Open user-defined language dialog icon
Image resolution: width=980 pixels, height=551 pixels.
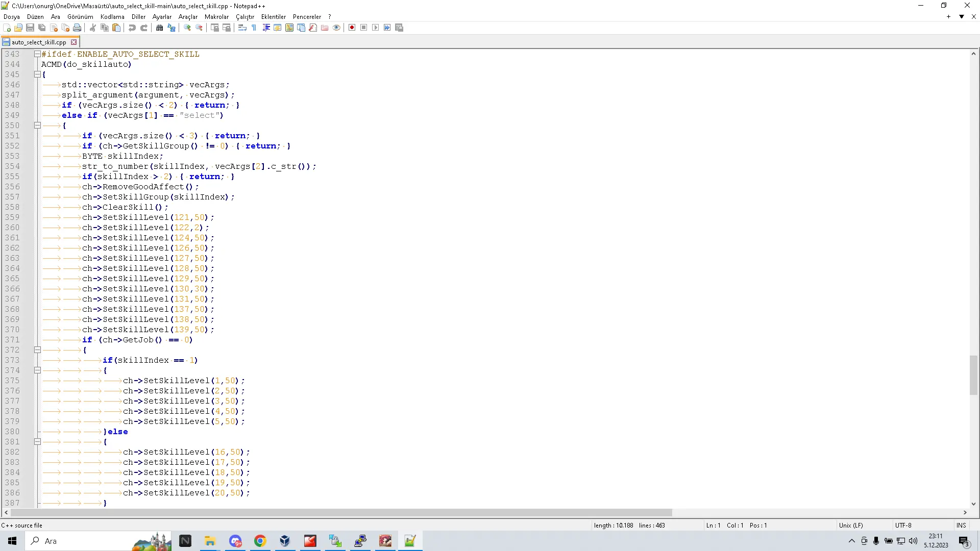point(278,28)
